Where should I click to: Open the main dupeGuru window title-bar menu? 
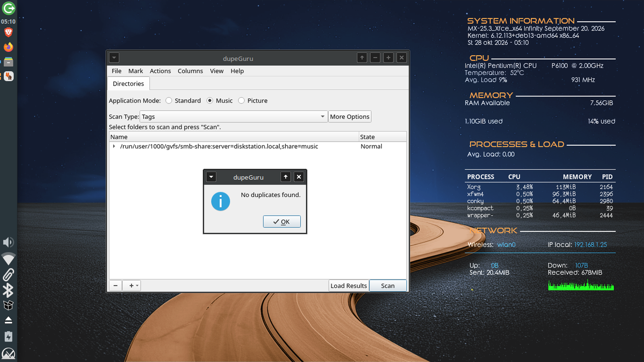(114, 58)
